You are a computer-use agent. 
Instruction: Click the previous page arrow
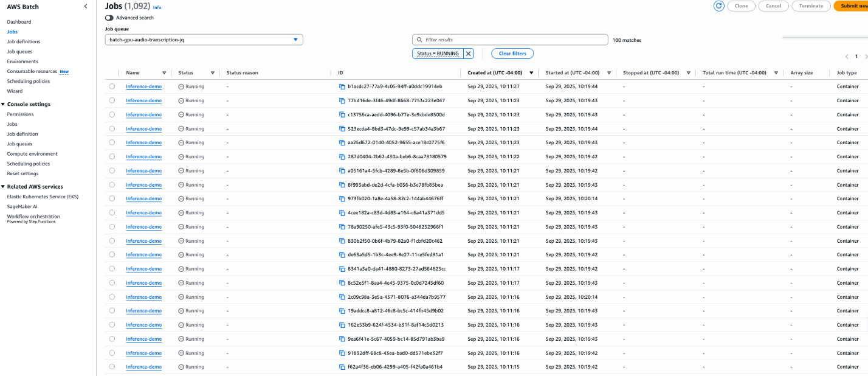(x=846, y=56)
